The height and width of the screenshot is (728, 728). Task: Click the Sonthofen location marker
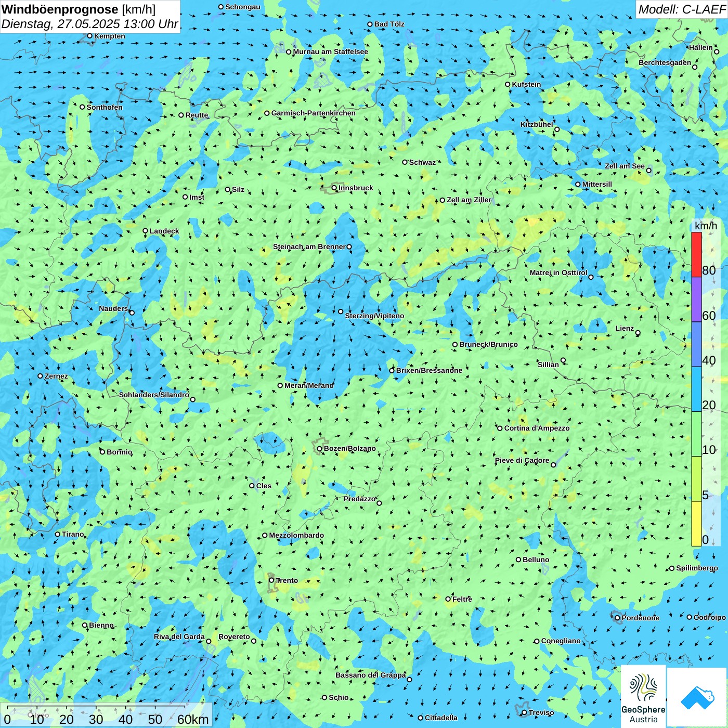coord(82,107)
